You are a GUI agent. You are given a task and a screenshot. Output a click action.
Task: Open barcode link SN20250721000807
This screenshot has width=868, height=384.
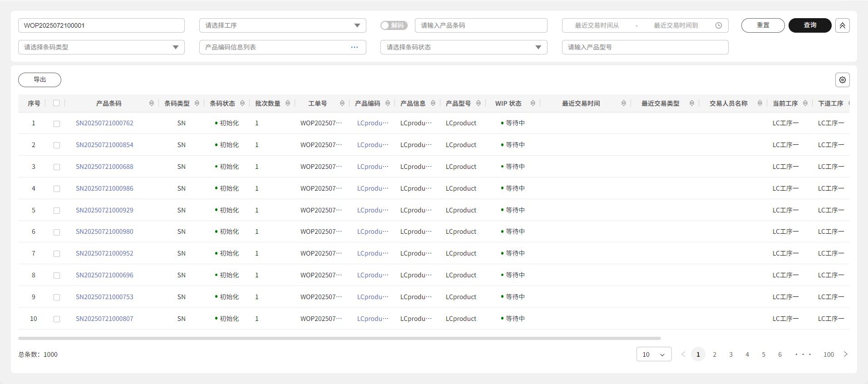coord(104,319)
